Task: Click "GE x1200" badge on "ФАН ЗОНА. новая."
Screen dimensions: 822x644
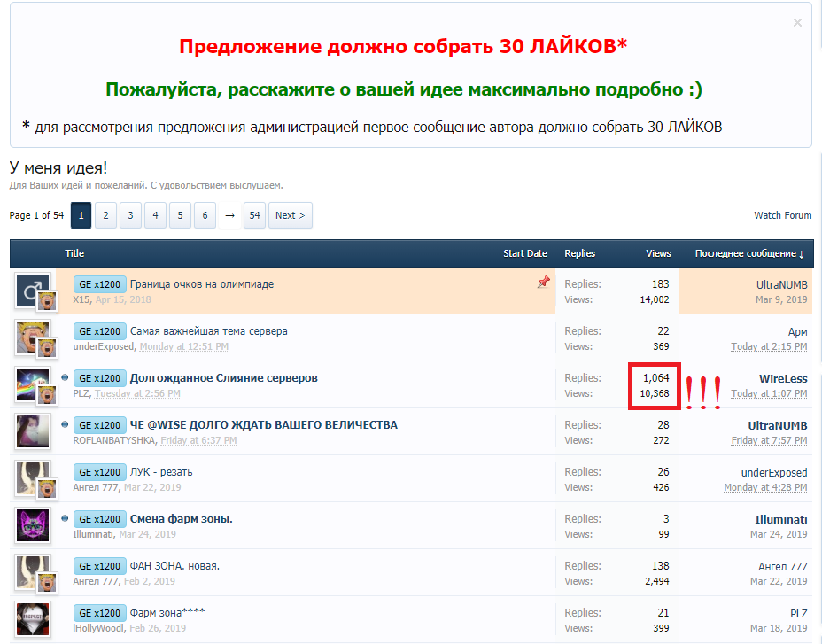Action: pos(99,566)
